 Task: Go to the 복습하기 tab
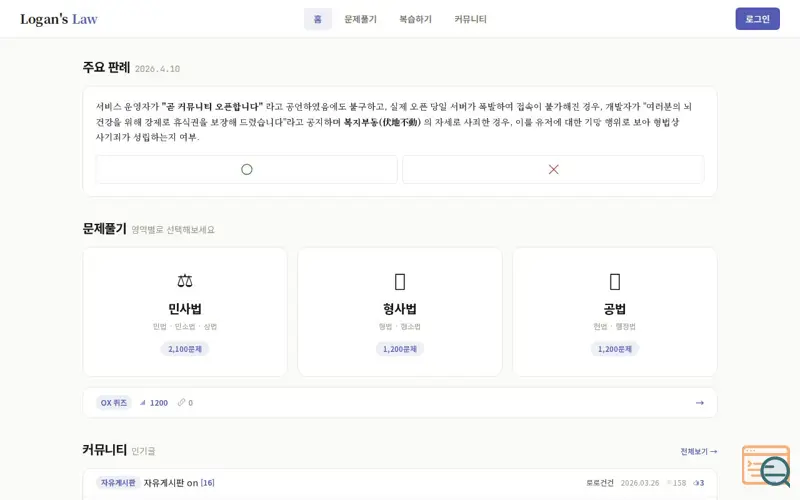[x=415, y=19]
